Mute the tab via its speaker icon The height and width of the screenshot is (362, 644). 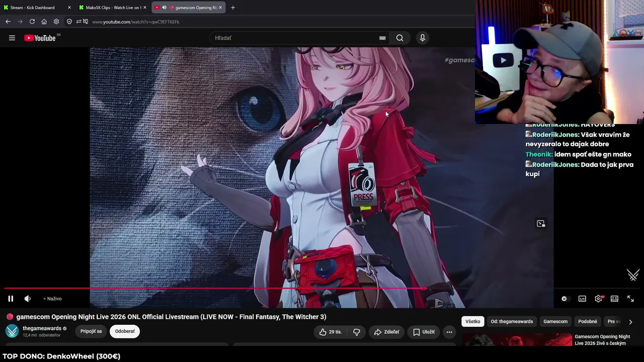tap(164, 8)
